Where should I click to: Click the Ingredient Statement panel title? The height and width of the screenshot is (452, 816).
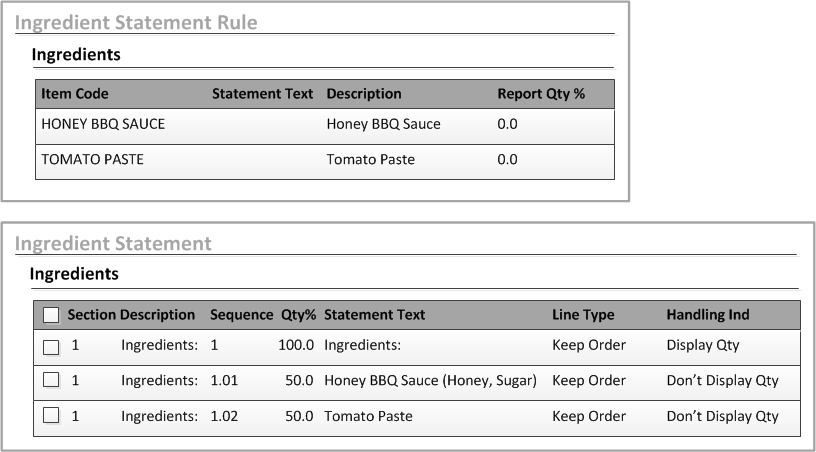(x=113, y=243)
